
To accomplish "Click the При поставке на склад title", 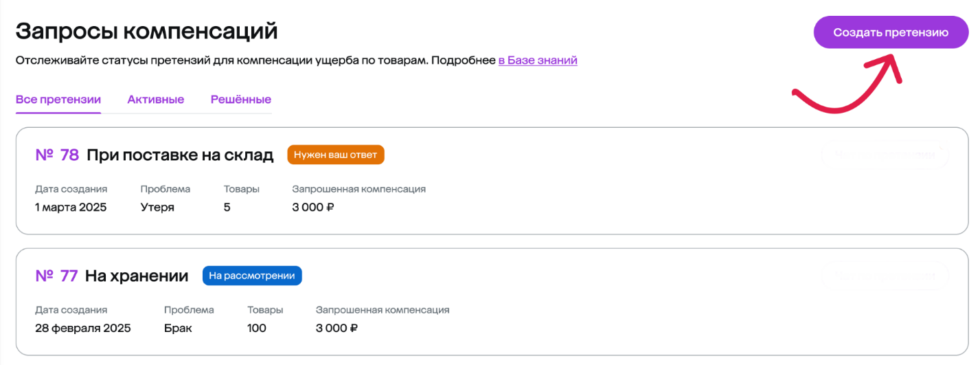I will click(180, 155).
